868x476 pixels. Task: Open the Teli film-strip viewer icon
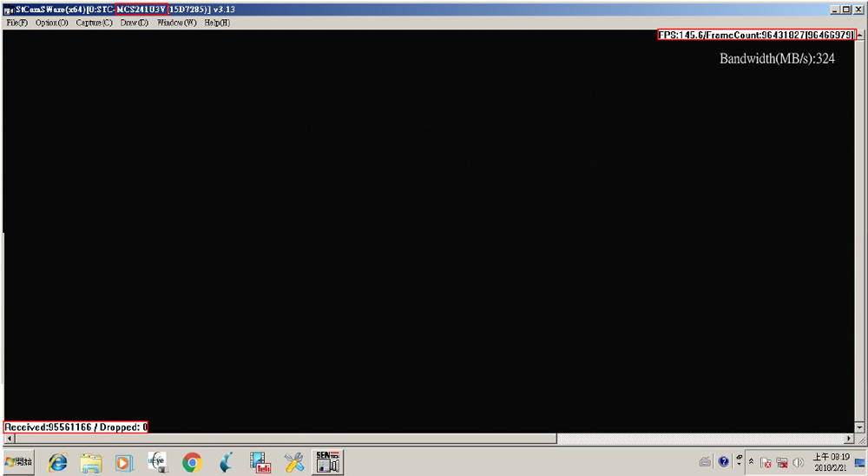click(x=260, y=462)
